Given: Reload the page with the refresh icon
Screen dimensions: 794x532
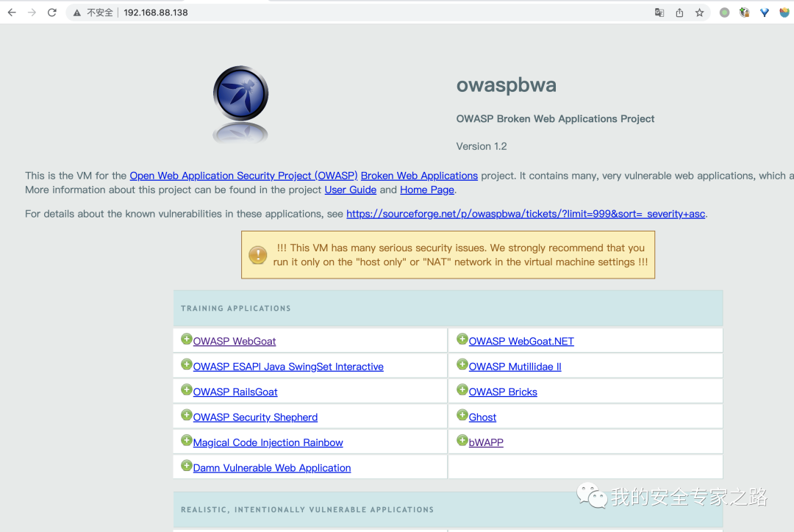Looking at the screenshot, I should (x=51, y=12).
